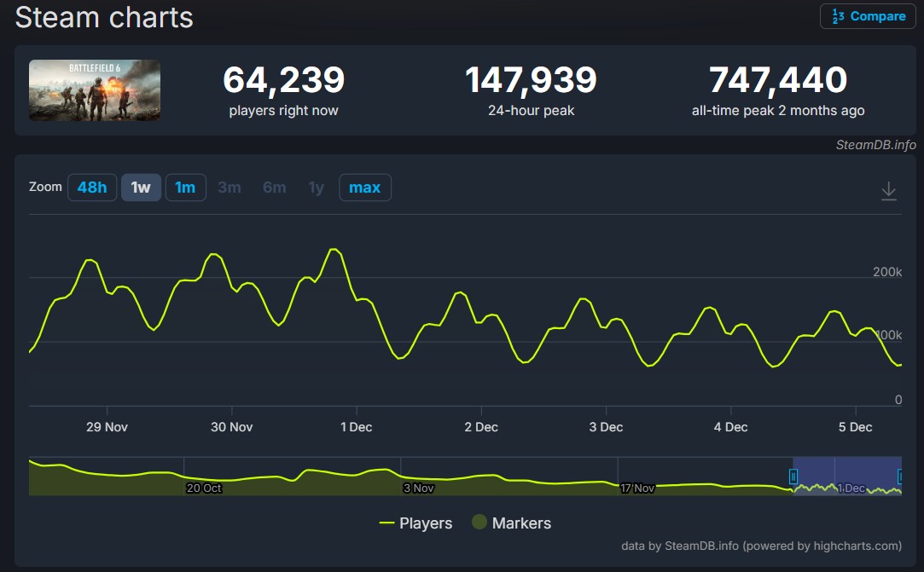Screen dimensions: 924x572
Task: Jump to 17 Nov in the navigator
Action: point(637,488)
